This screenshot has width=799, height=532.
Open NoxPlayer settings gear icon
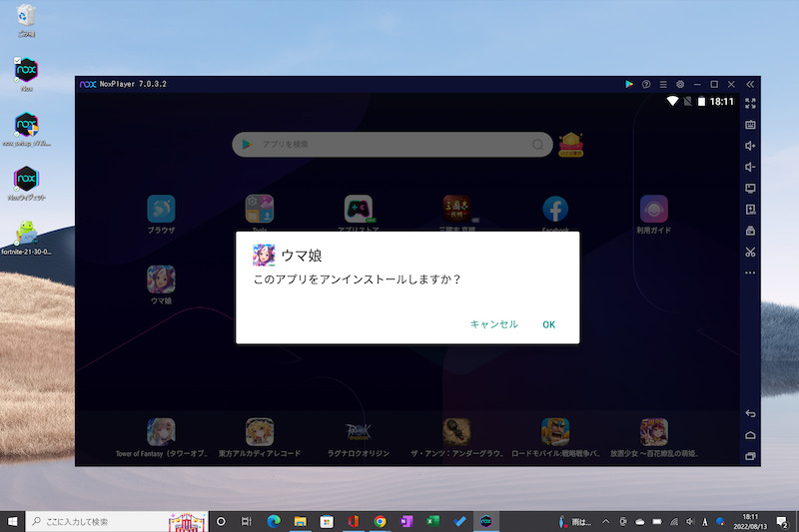680,84
